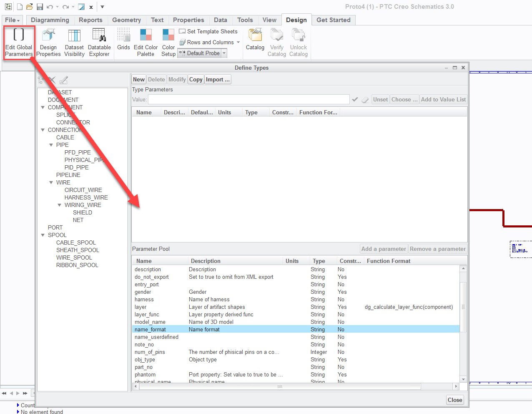Open the Rows and Columns dropdown arrow
Viewport: 532px width, 414px height.
coord(238,42)
